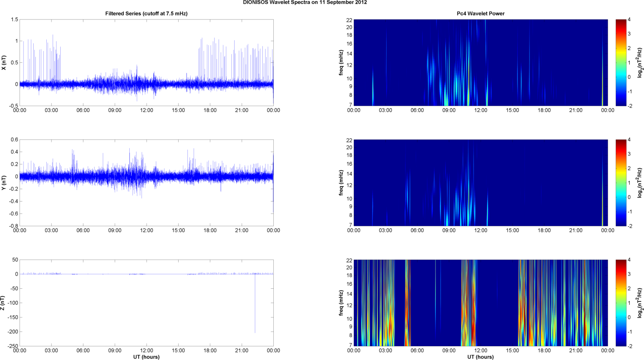Click UT (hours) label below bottom spectrogram
Viewport: 644px width, 360px height.
tap(481, 357)
